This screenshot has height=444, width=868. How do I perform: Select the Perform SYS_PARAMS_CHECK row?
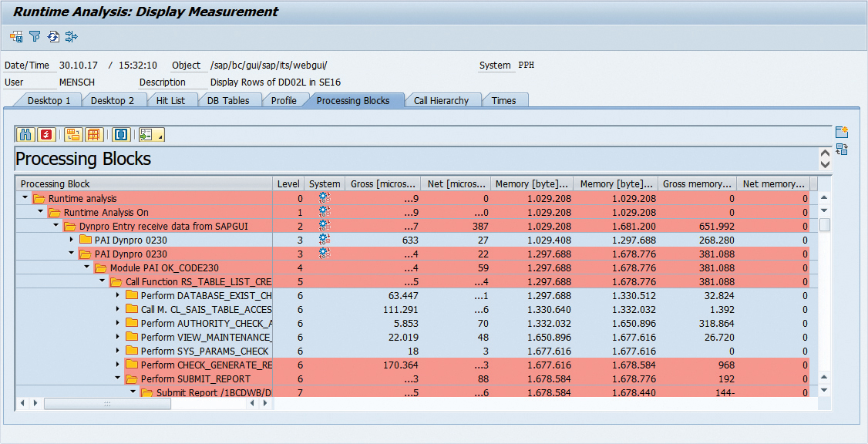204,351
